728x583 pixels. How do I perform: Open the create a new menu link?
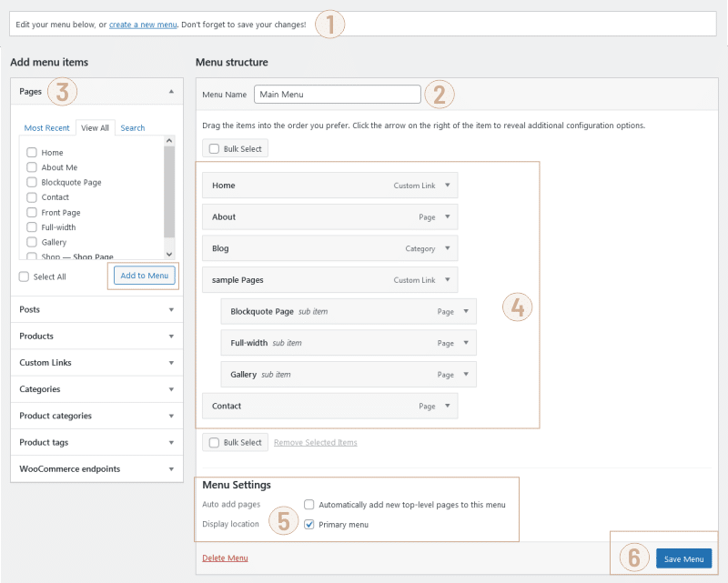[143, 25]
